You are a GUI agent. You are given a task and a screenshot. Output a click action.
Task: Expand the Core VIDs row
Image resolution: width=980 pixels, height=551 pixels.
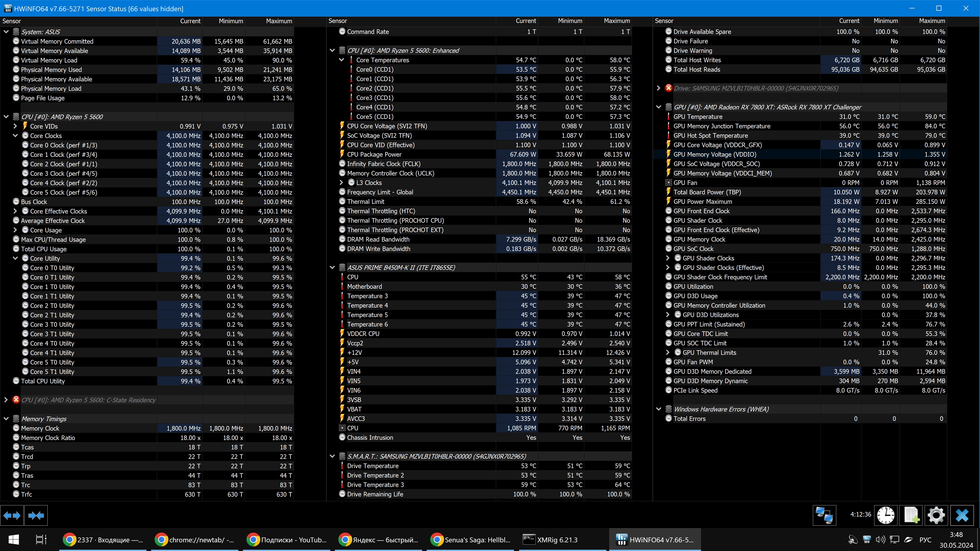click(x=15, y=126)
